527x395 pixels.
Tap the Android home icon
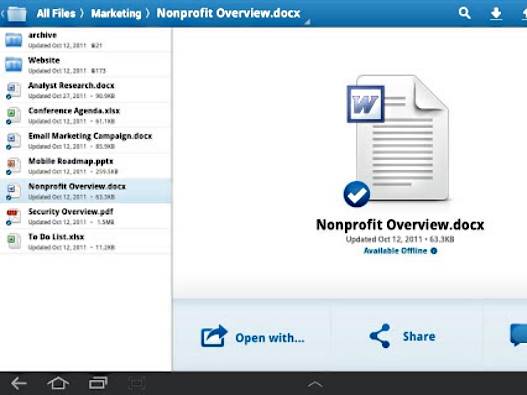[x=58, y=383]
